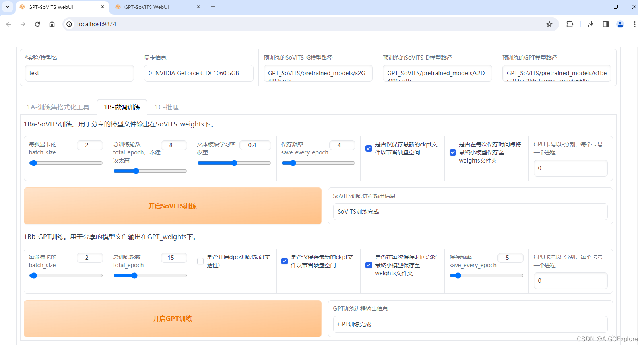Screen dimensions: 644x346
Task: Click the SoVITS训练完成 output box
Action: click(x=470, y=212)
